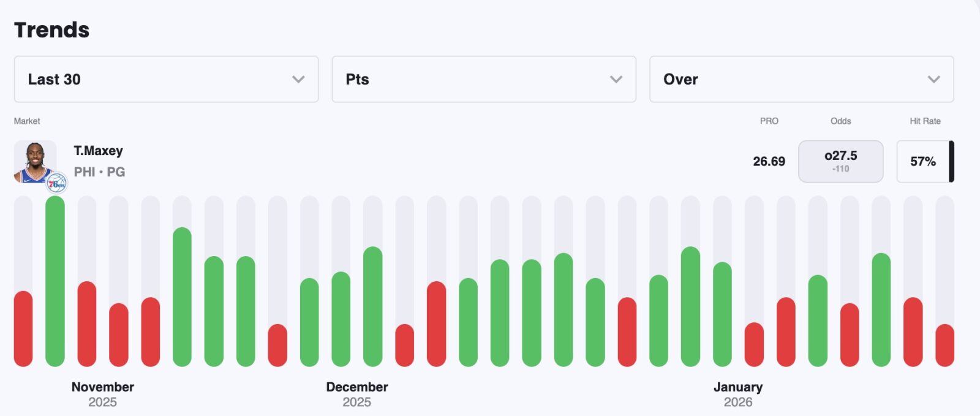Click the Hit Rate column header

click(924, 121)
